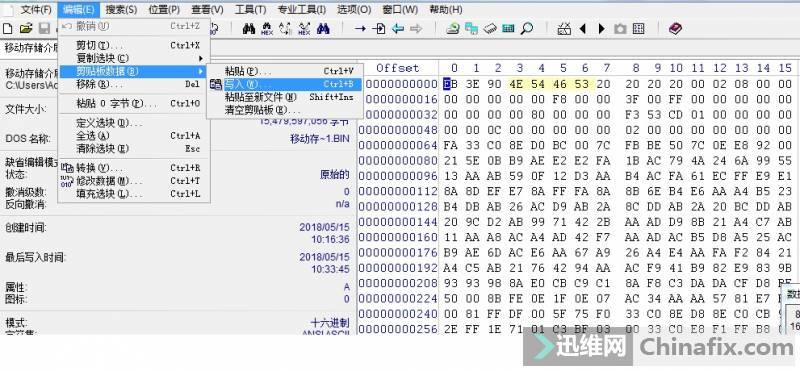
Task: Choose 修改数据 from the Edit menu
Action: (134, 181)
